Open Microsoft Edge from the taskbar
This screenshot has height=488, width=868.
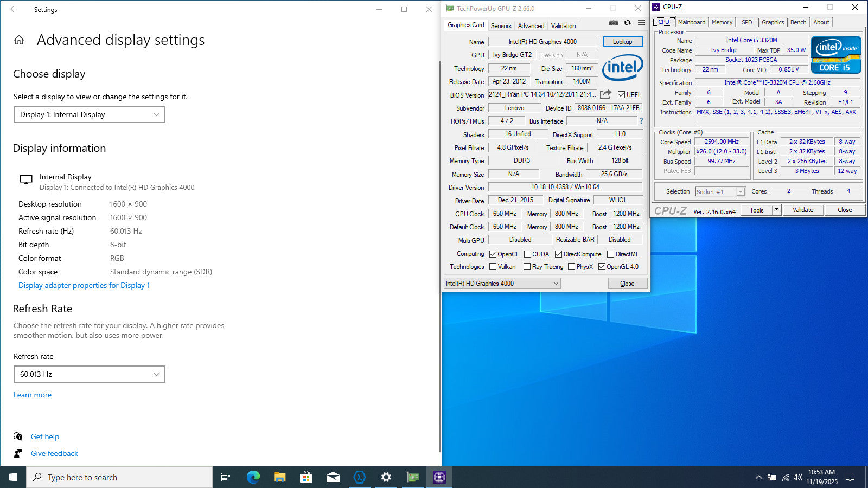(x=253, y=477)
